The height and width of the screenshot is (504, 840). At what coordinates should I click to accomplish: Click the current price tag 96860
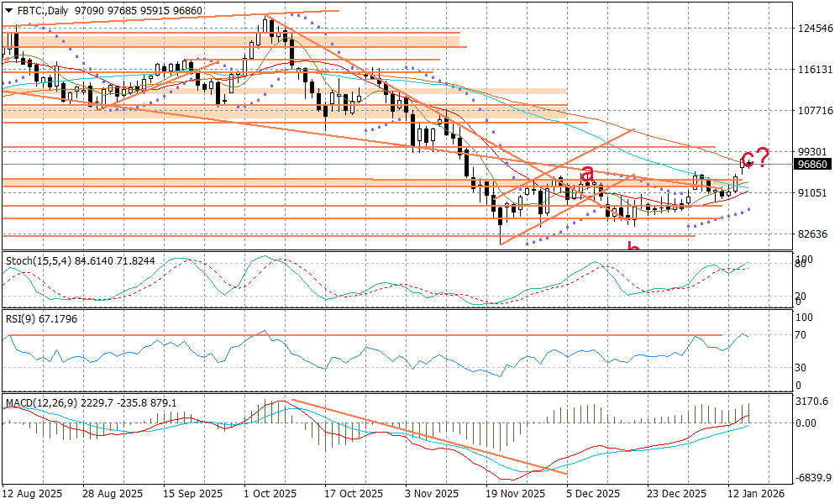pyautogui.click(x=812, y=165)
